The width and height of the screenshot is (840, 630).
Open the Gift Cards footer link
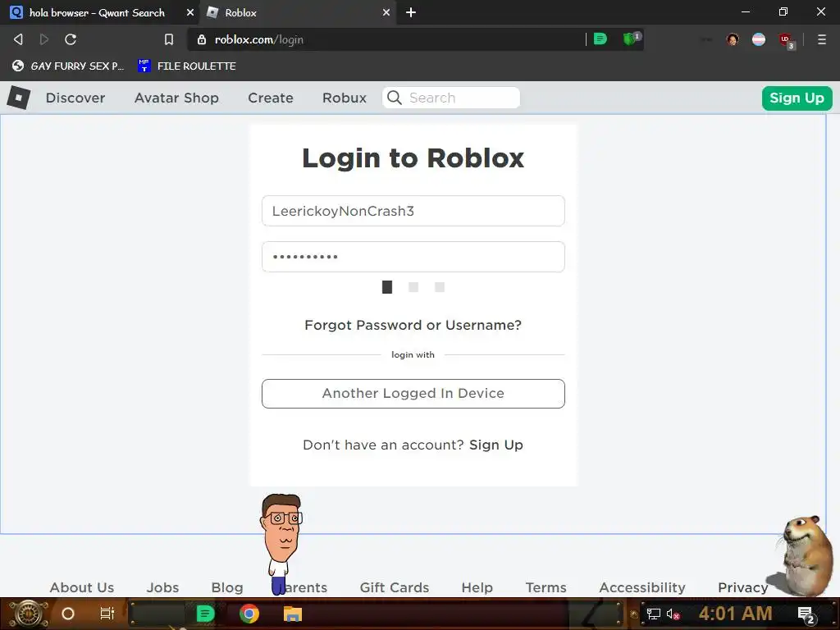click(x=395, y=587)
